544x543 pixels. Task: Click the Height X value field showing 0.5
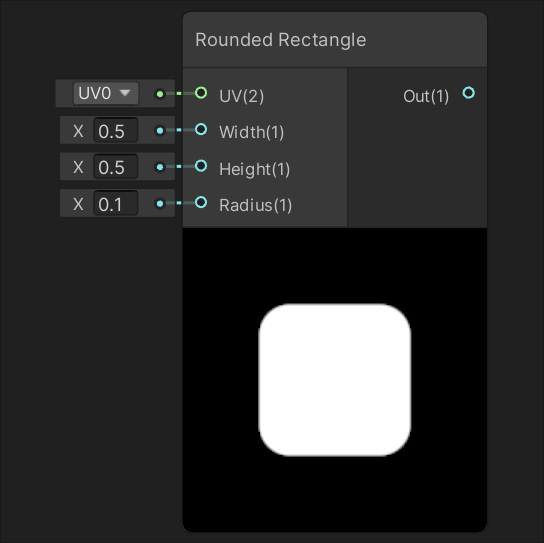(116, 167)
